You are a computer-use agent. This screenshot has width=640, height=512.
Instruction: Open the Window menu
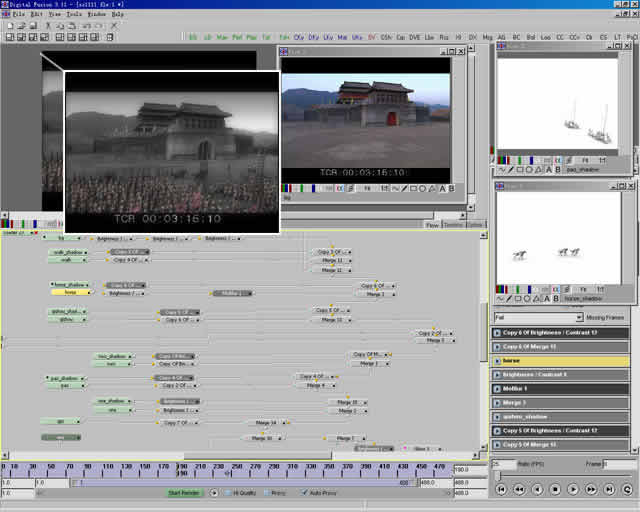point(97,14)
